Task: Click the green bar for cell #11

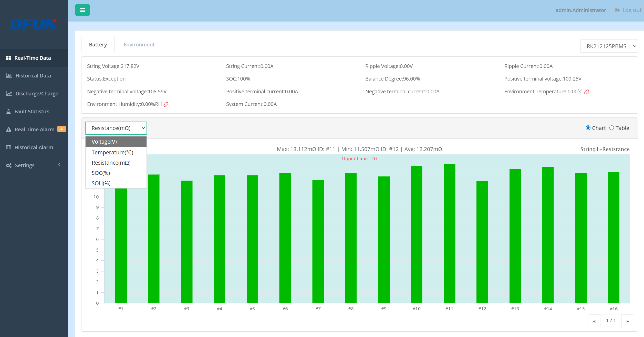Action: [x=449, y=233]
